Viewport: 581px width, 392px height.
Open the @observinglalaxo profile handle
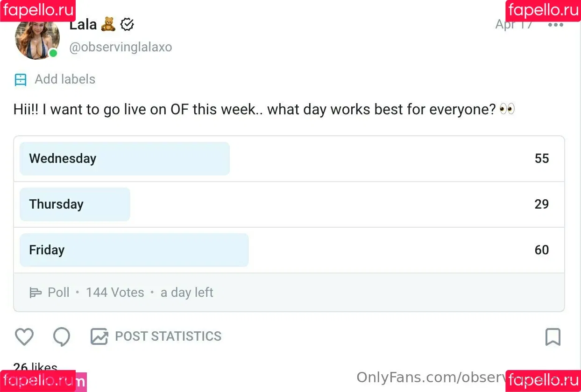pyautogui.click(x=120, y=47)
